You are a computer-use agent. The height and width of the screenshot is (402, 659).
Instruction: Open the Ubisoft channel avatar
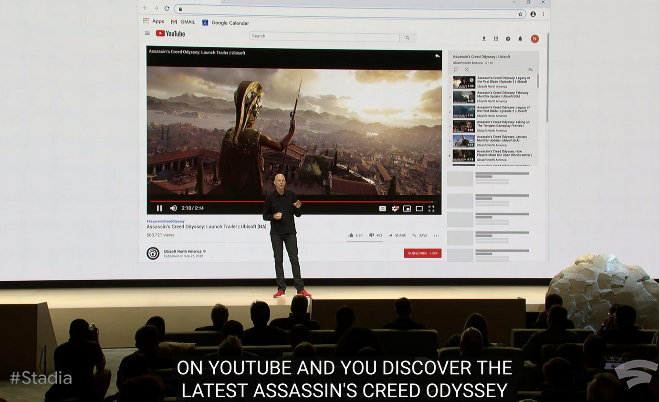[x=153, y=253]
